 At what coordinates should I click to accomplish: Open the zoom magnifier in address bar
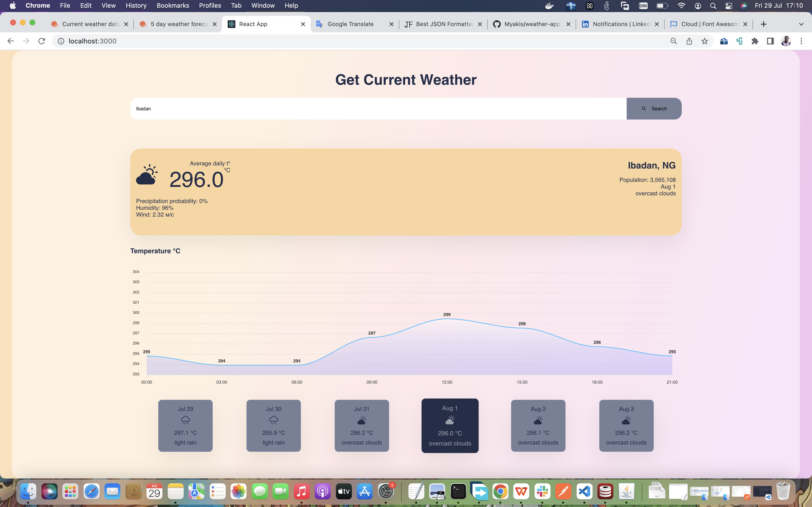click(x=674, y=41)
